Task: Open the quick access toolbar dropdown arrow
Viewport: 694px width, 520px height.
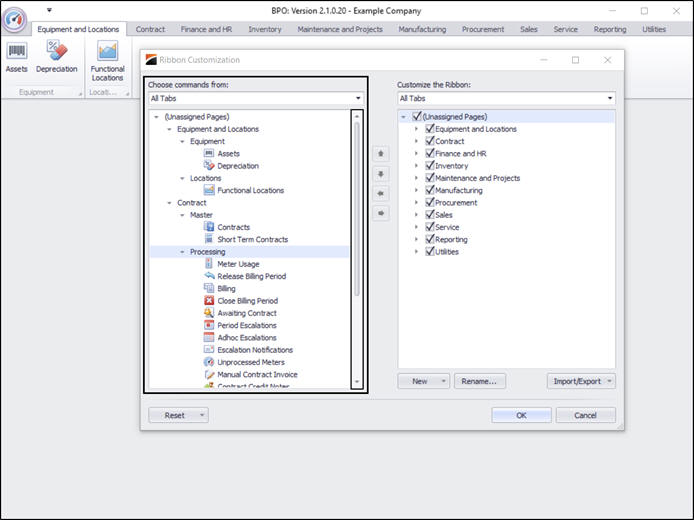Action: (49, 10)
